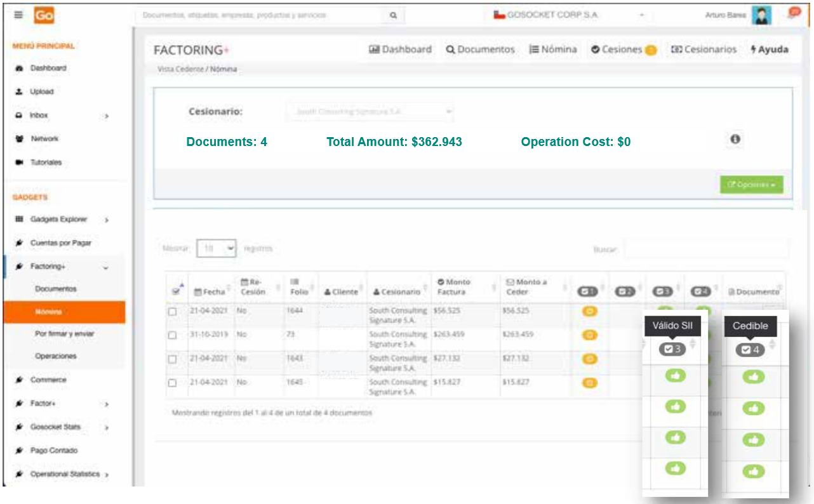Click the yellow status icon for folio 1643
Image resolution: width=814 pixels, height=504 pixels.
[x=589, y=359]
